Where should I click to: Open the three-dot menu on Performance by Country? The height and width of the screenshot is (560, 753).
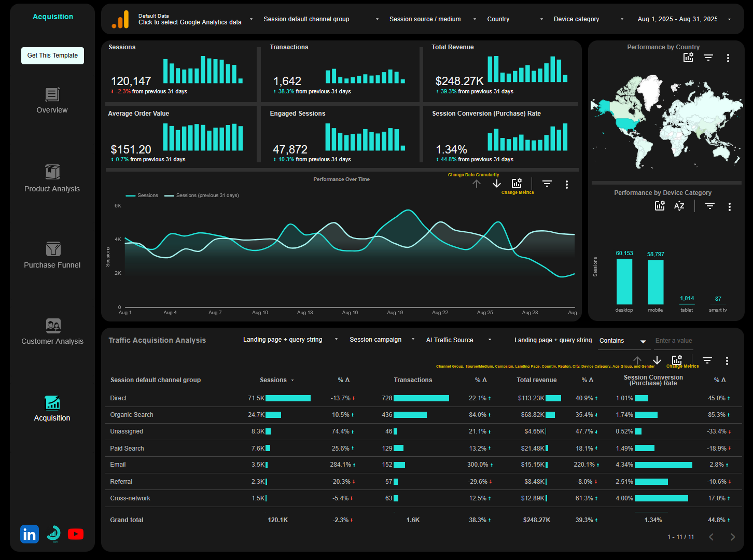[729, 58]
